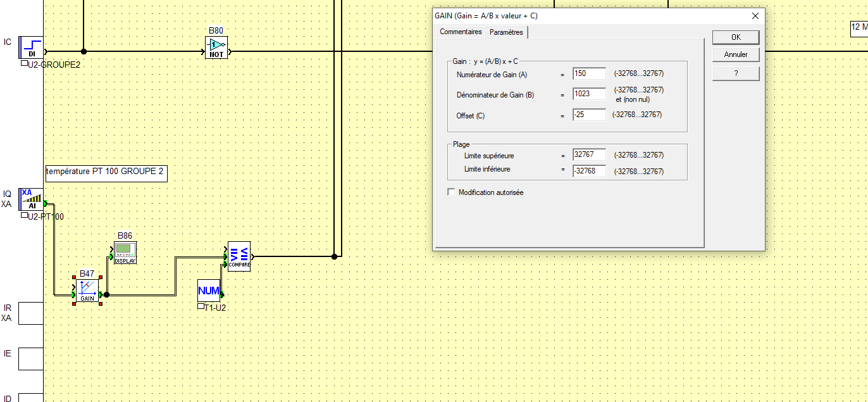The height and width of the screenshot is (402, 868).
Task: Select the analog input AI block
Action: point(31,199)
